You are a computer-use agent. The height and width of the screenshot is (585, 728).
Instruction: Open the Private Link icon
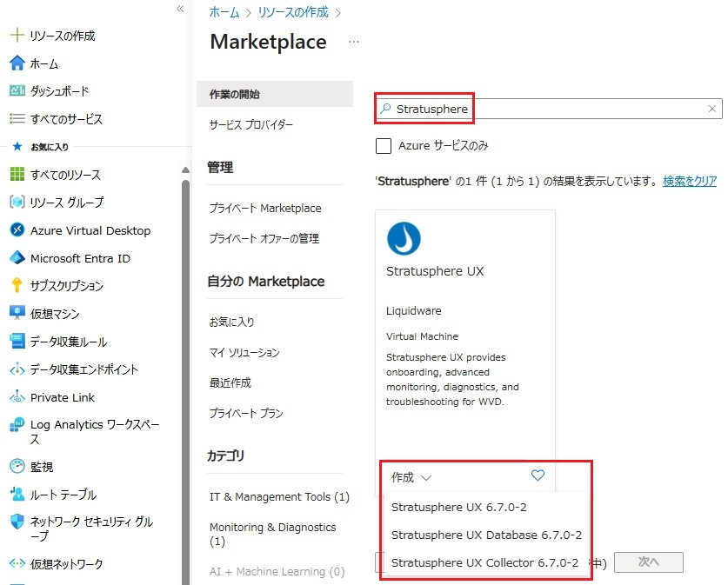click(17, 396)
